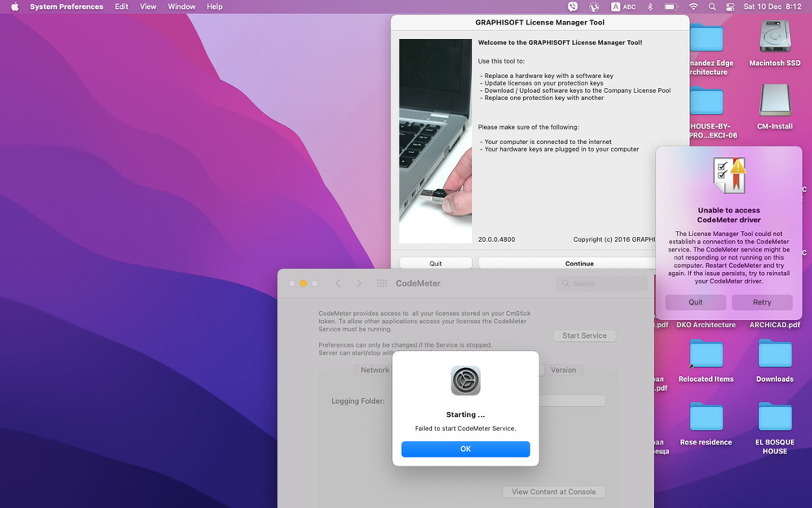812x508 pixels.
Task: Open the Edit menu
Action: pos(122,7)
